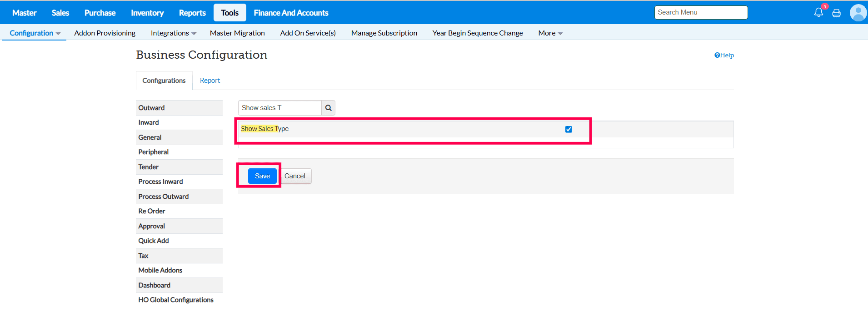Open the More dropdown menu
Viewport: 868px width, 313px height.
[x=550, y=33]
